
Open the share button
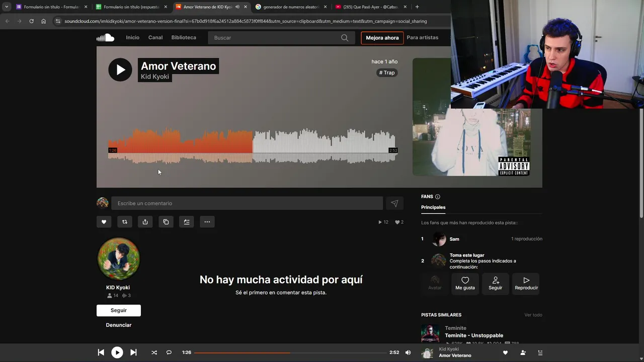point(145,222)
